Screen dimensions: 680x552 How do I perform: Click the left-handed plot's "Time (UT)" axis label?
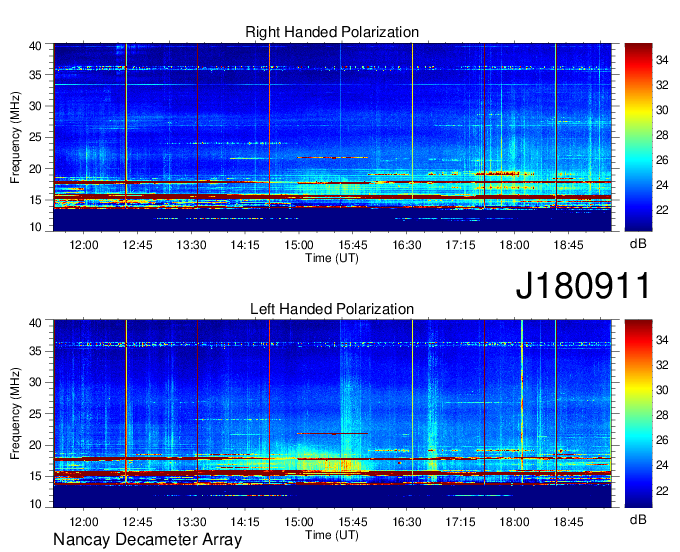(x=332, y=535)
